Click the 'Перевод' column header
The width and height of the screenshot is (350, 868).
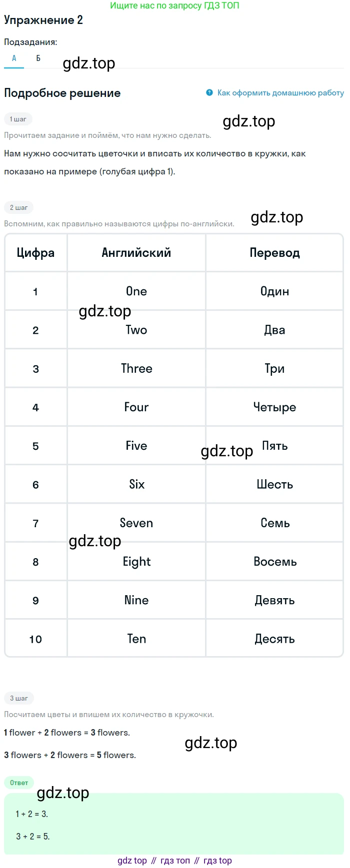click(274, 253)
